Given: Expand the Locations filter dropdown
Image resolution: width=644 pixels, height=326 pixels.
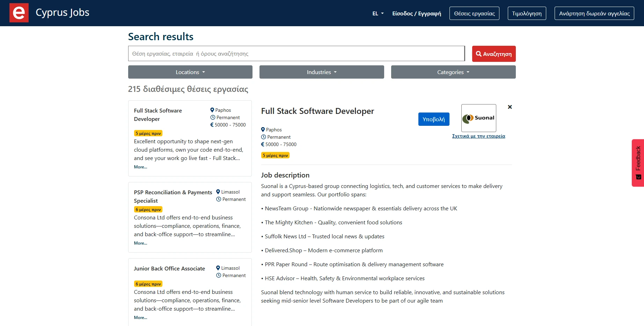Looking at the screenshot, I should point(190,72).
